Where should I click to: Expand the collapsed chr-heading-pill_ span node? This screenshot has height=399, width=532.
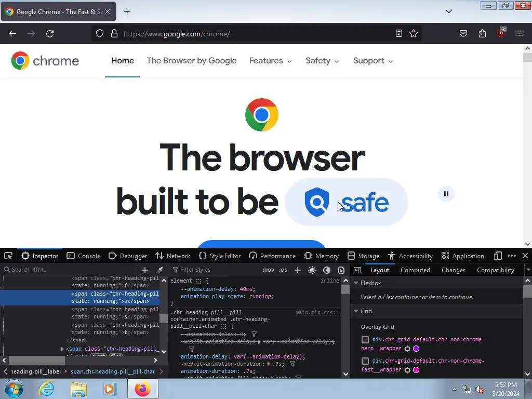[x=62, y=349]
